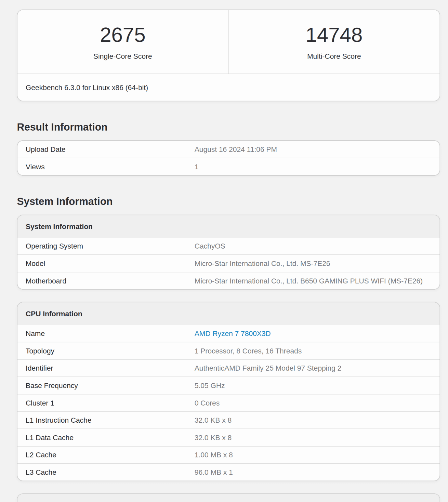Screen dimensions: 448x502
Task: Select L1 Data Cache value 32.0 KB x 8
Action: click(x=213, y=438)
